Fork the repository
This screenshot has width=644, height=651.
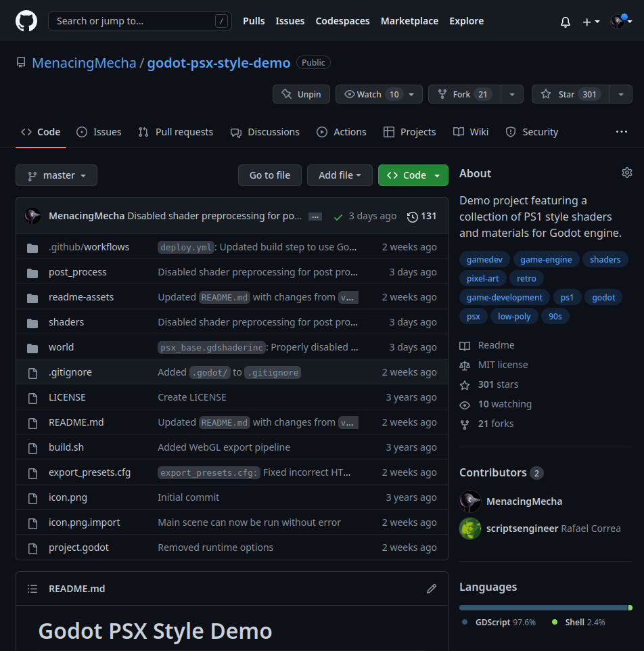464,94
